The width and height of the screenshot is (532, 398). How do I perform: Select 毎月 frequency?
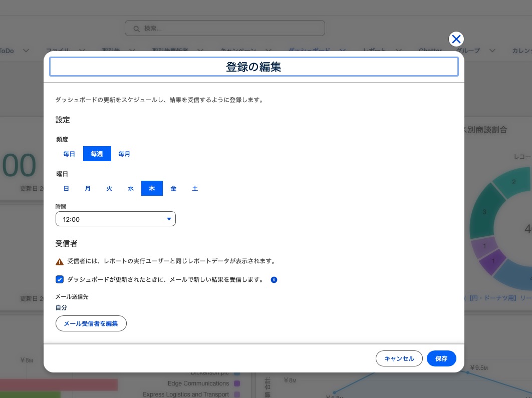pos(124,154)
